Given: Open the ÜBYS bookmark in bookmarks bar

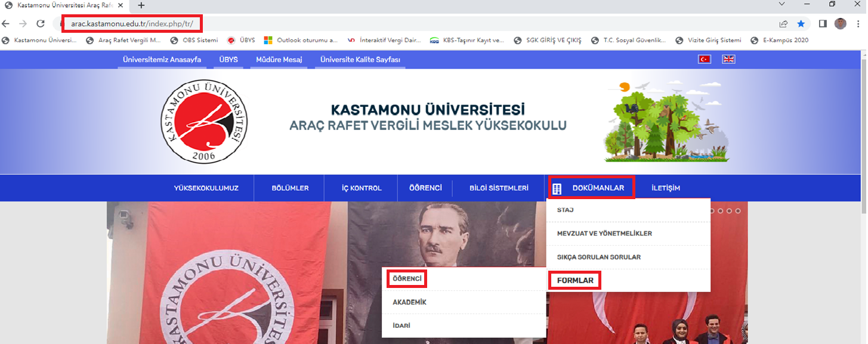Looking at the screenshot, I should pos(241,41).
